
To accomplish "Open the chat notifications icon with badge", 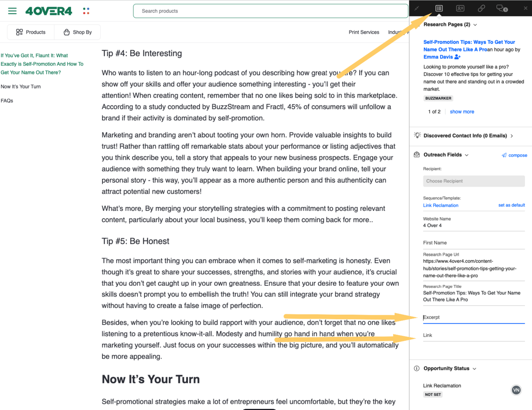I will [x=501, y=8].
